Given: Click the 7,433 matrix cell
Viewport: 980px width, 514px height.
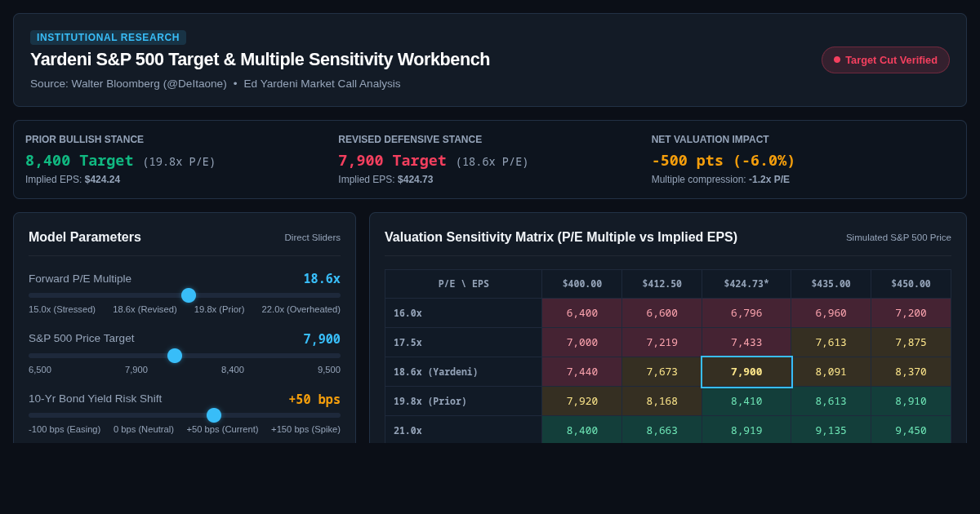Looking at the screenshot, I should pos(746,343).
